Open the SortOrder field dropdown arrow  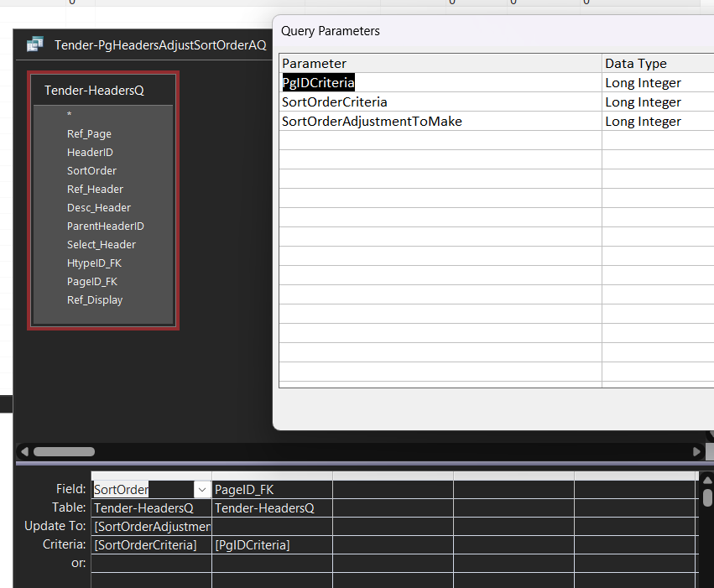(x=201, y=490)
